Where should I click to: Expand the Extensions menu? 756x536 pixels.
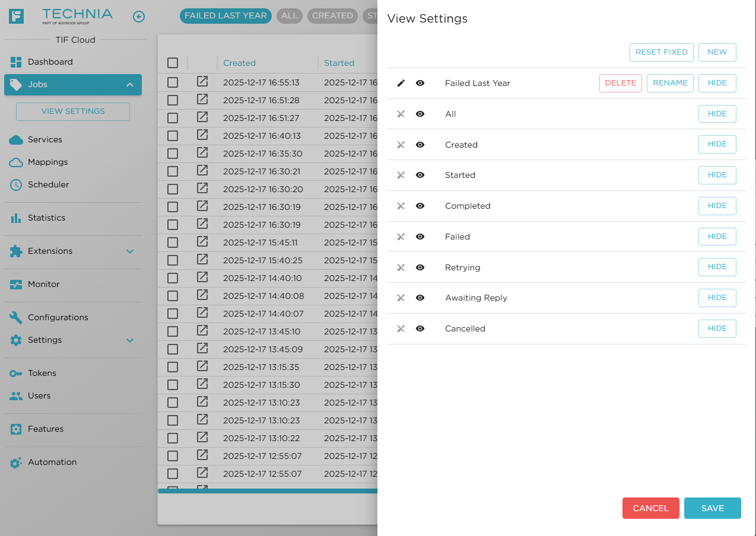[x=130, y=251]
